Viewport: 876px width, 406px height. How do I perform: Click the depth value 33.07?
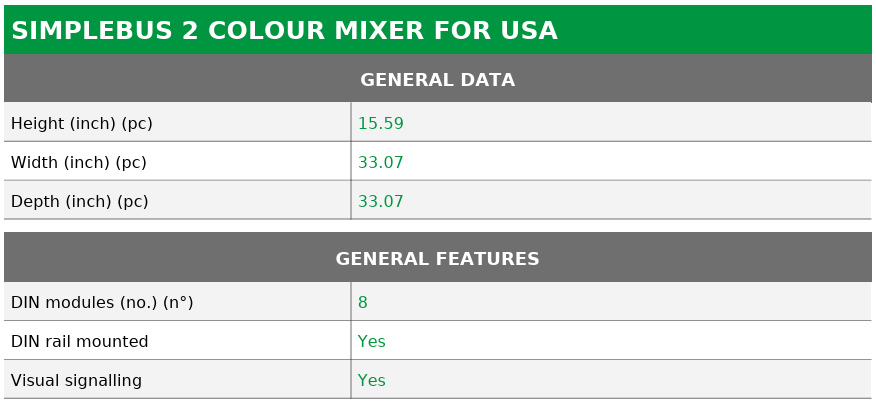coord(380,201)
